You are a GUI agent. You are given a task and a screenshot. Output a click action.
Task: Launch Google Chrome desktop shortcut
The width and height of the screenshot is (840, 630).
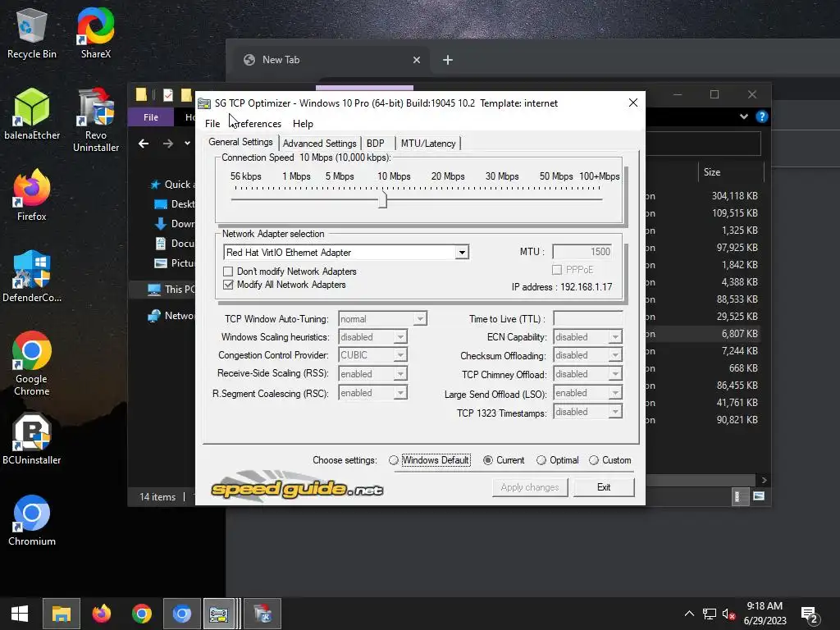pos(32,364)
